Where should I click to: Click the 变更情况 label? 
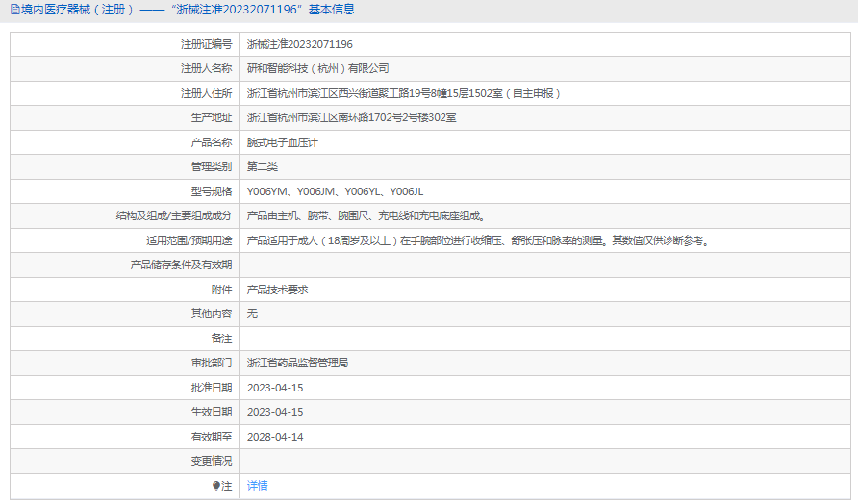coord(212,461)
